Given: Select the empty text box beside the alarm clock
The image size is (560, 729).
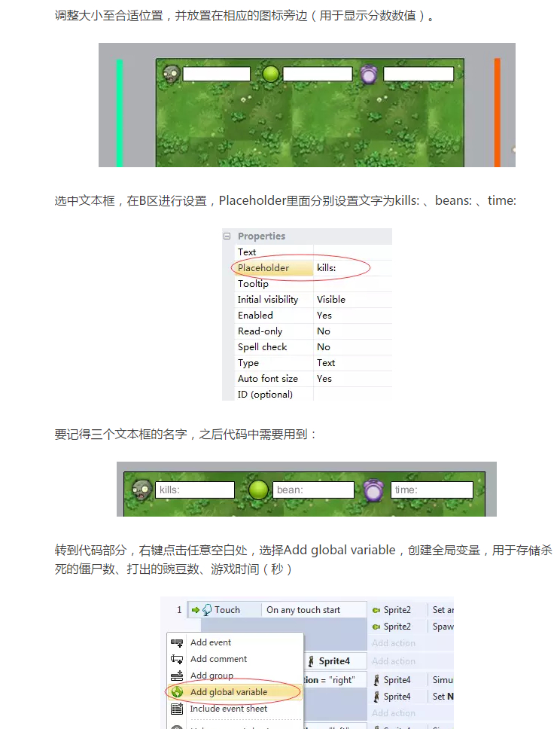Looking at the screenshot, I should pos(418,74).
